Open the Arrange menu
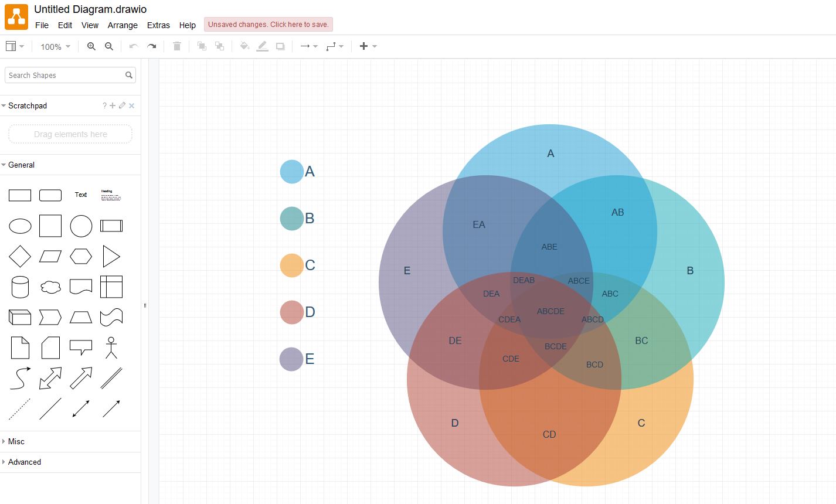This screenshot has width=836, height=504. click(123, 25)
